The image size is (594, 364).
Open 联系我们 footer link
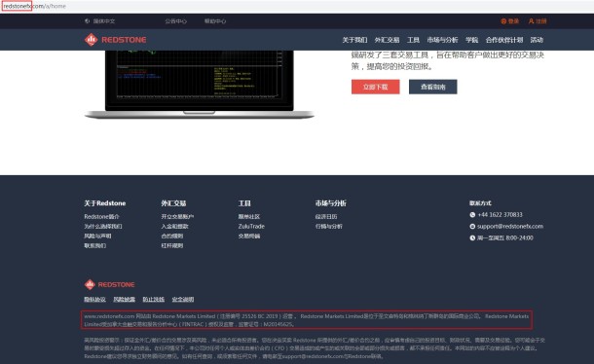coord(95,246)
